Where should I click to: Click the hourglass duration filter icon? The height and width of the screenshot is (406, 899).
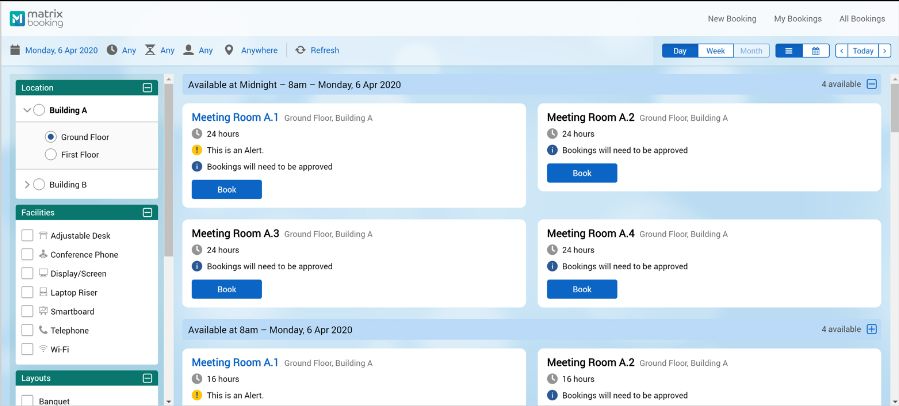[x=150, y=50]
